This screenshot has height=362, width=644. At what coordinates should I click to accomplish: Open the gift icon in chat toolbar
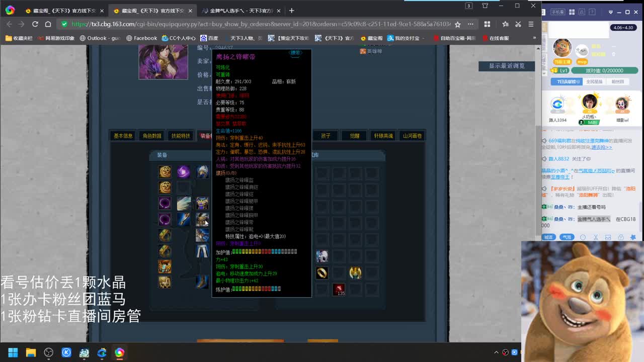pos(621,237)
